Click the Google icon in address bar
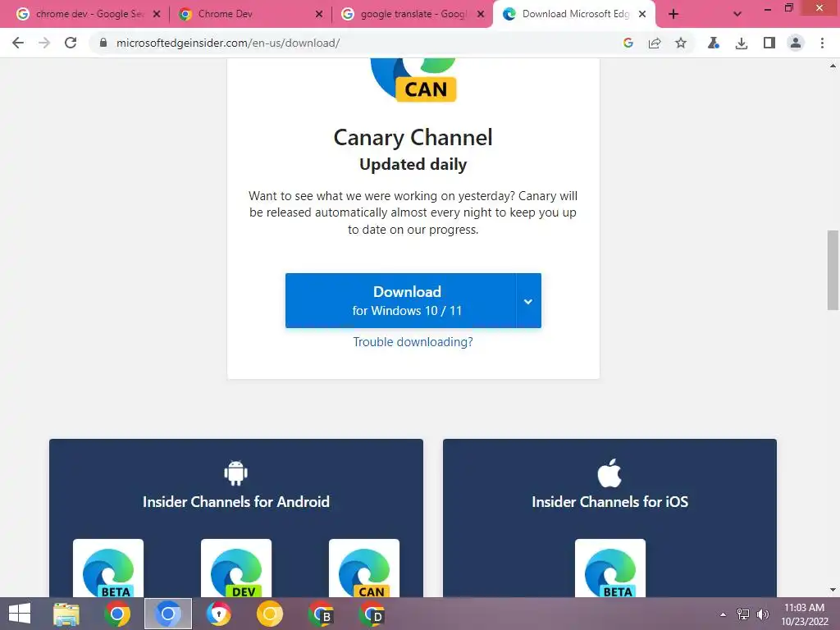Viewport: 840px width, 630px height. (628, 43)
